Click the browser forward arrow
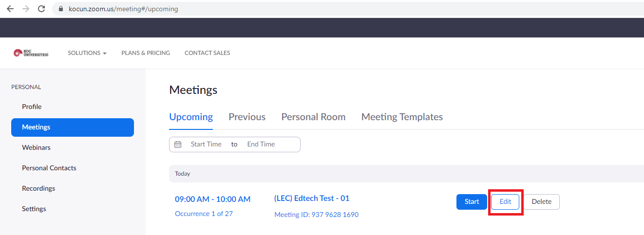The width and height of the screenshot is (644, 235). [x=25, y=9]
